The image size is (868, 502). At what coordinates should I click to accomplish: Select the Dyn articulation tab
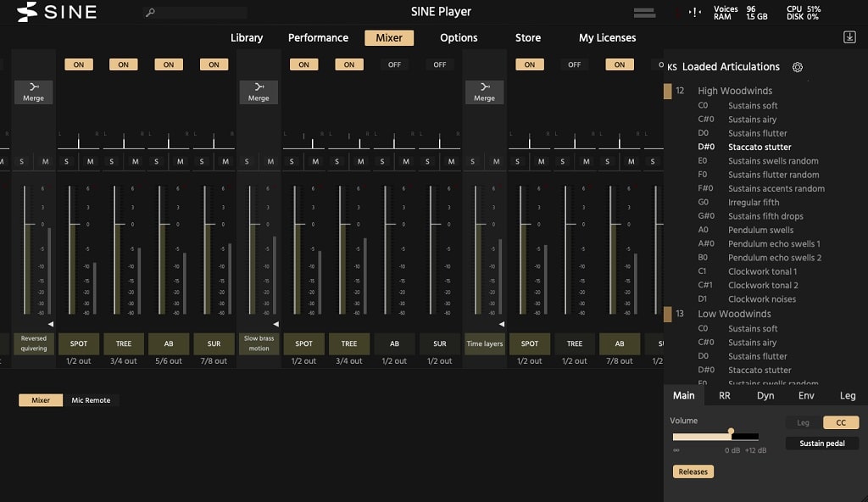tap(765, 396)
